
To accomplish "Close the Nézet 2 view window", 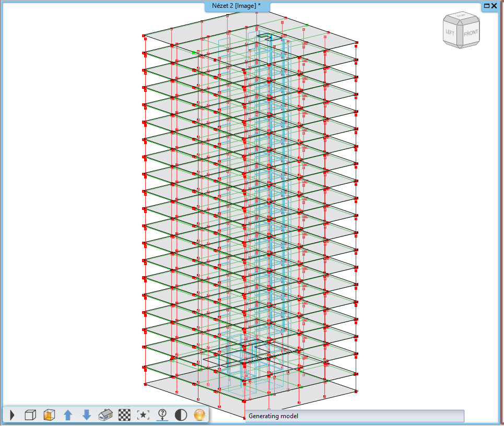I will (x=494, y=6).
